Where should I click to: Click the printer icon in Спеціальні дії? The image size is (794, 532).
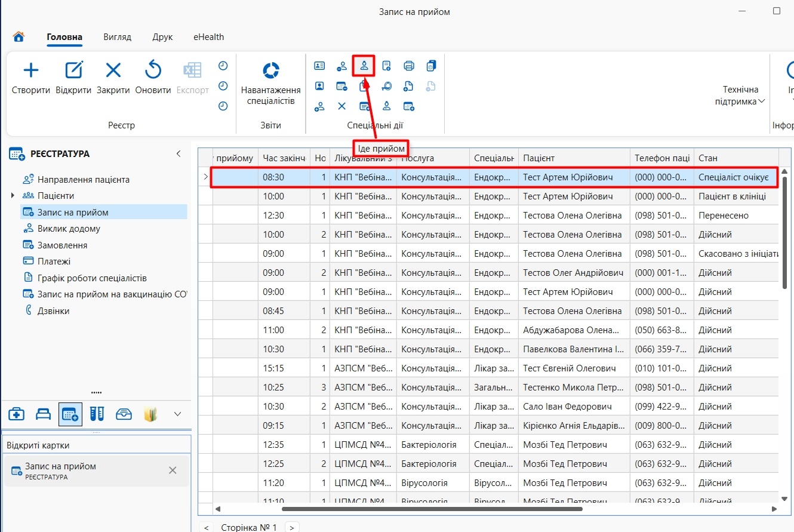409,66
